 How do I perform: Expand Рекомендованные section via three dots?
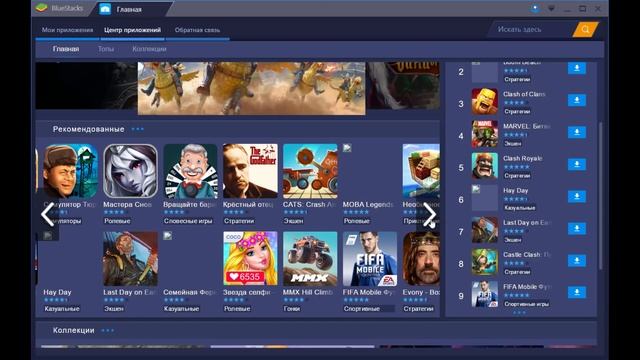pos(138,129)
